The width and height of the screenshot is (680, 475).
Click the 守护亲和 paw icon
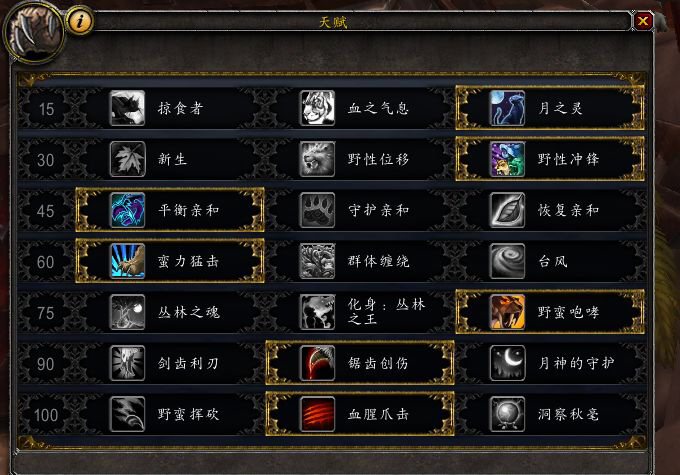coord(317,210)
